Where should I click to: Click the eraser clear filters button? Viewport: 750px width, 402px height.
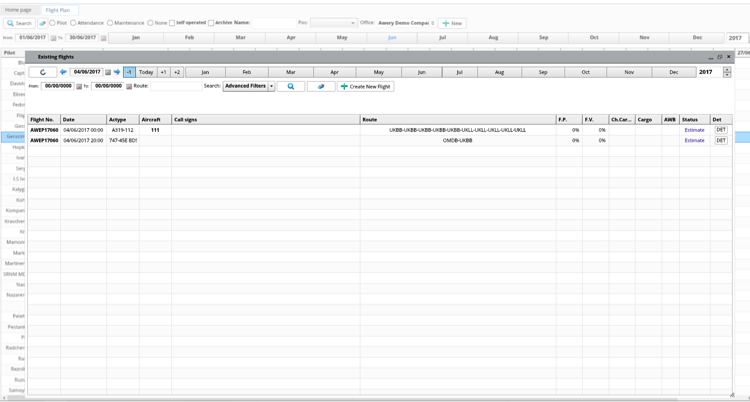pyautogui.click(x=321, y=87)
